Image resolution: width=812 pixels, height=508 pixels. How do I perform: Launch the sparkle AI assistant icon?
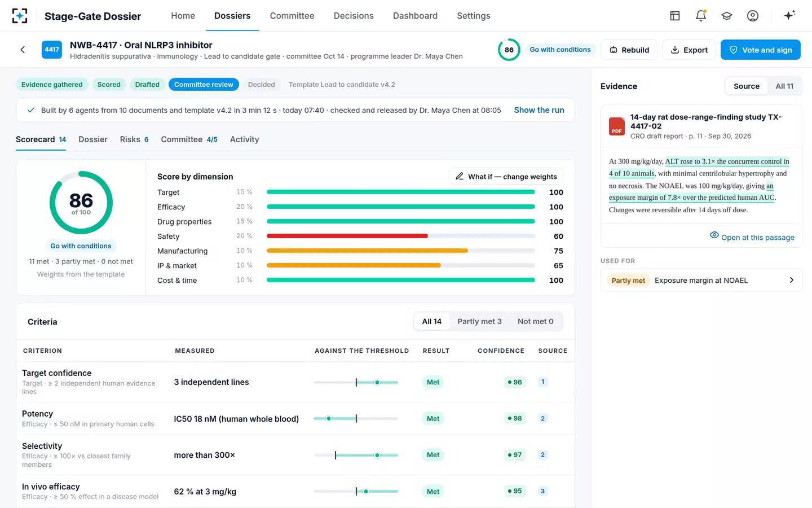(789, 15)
